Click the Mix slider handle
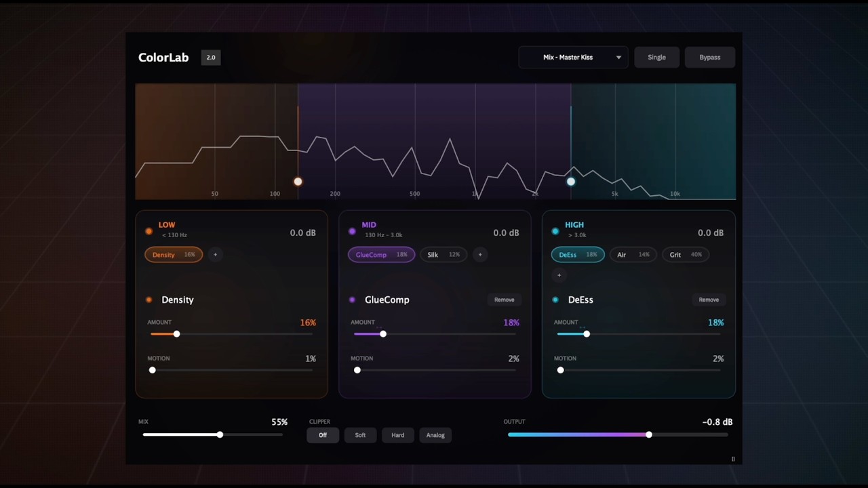The height and width of the screenshot is (488, 868). pyautogui.click(x=220, y=434)
